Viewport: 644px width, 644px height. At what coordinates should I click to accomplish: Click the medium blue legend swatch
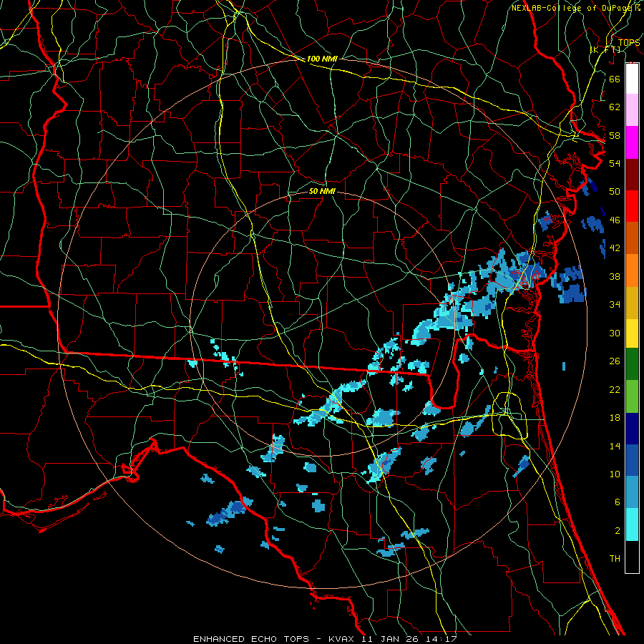(632, 460)
